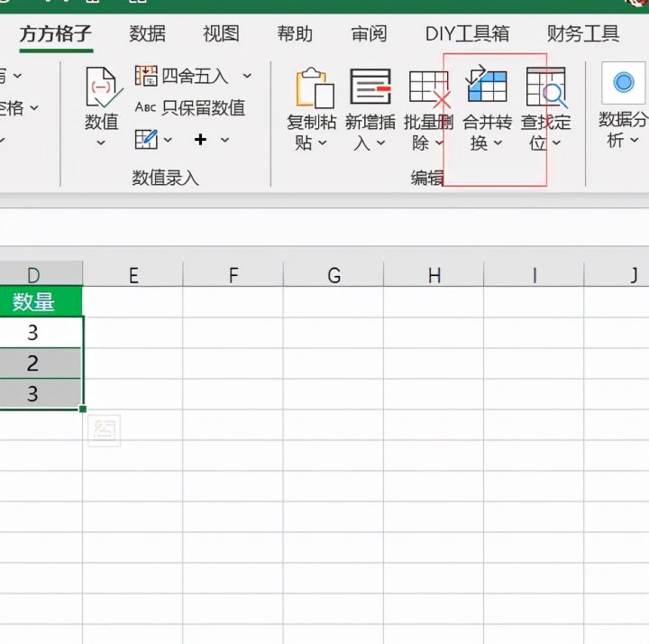Click the fill handle at the selection corner
649x644 pixels.
pyautogui.click(x=83, y=409)
